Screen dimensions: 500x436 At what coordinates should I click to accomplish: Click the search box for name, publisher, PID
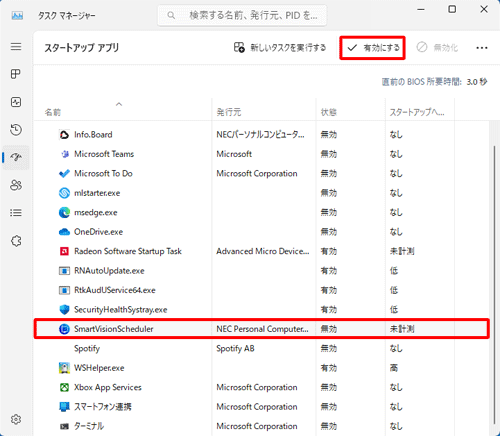click(242, 15)
